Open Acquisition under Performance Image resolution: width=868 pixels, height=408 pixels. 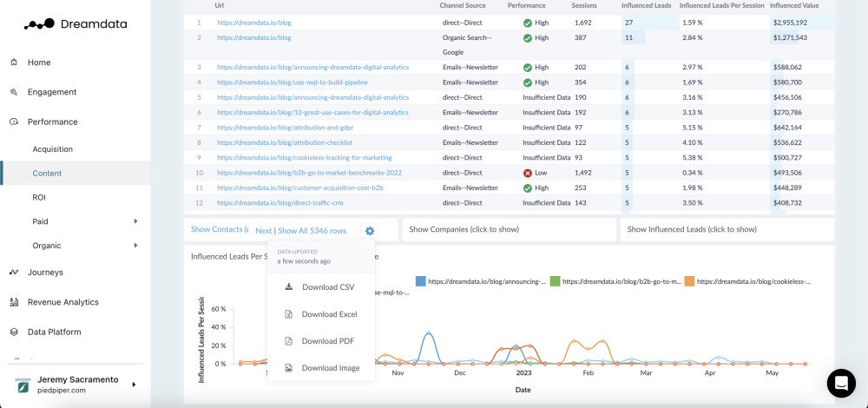(53, 149)
